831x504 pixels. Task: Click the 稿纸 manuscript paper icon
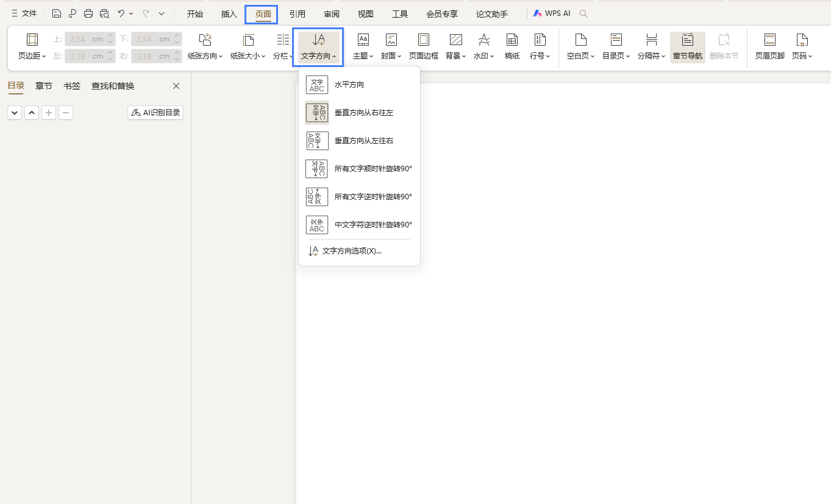pos(512,48)
